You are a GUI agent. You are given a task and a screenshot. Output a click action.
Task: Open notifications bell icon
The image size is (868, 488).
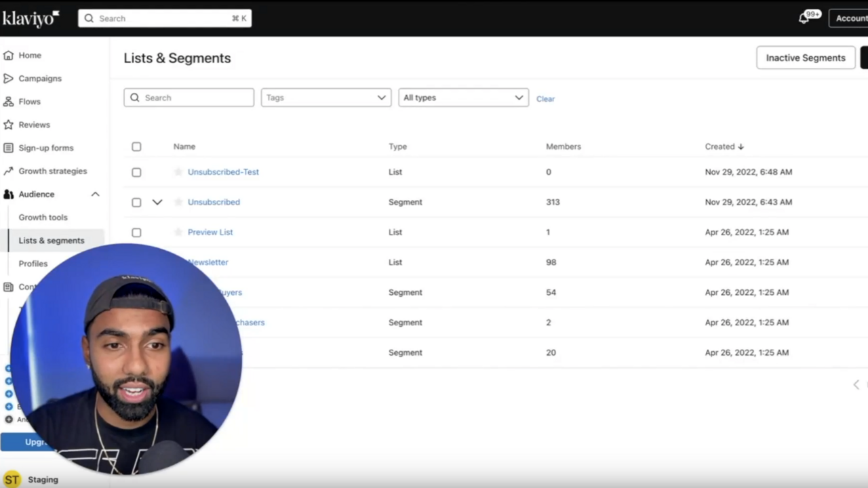click(804, 18)
